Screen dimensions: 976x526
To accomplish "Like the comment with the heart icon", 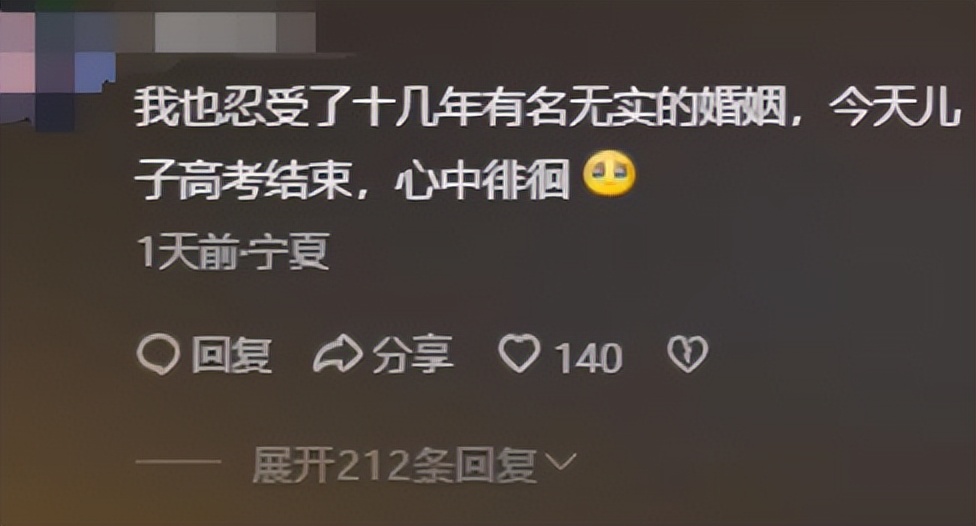I will (x=519, y=354).
